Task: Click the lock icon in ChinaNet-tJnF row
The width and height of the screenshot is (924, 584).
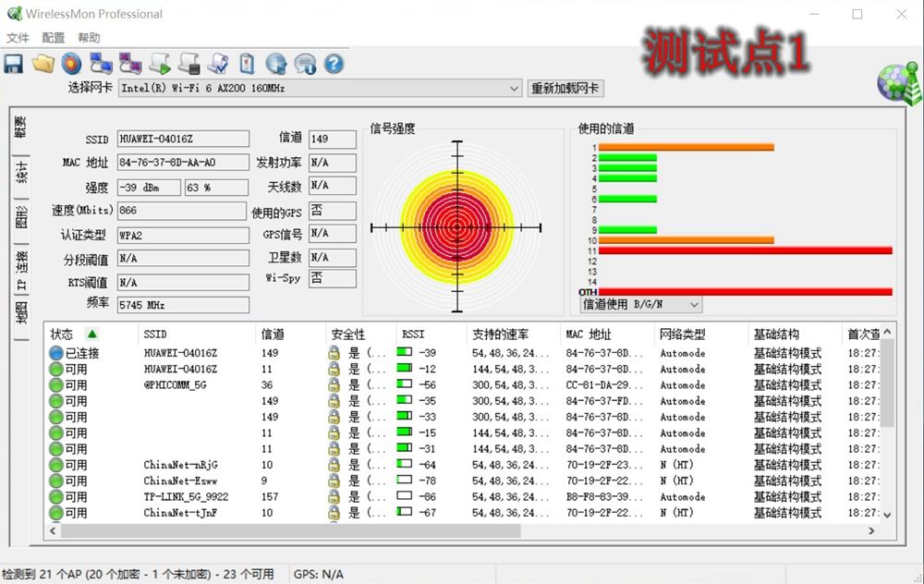Action: (x=334, y=512)
